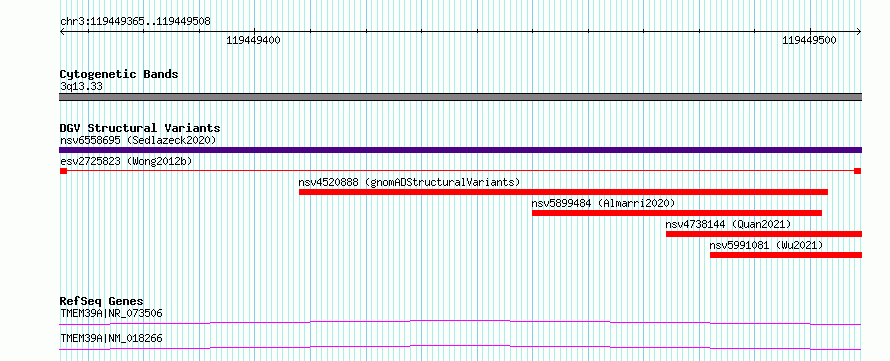Image resolution: width=890 pixels, height=361 pixels.
Task: Click the left red end block of esv2725823
Action: click(64, 171)
